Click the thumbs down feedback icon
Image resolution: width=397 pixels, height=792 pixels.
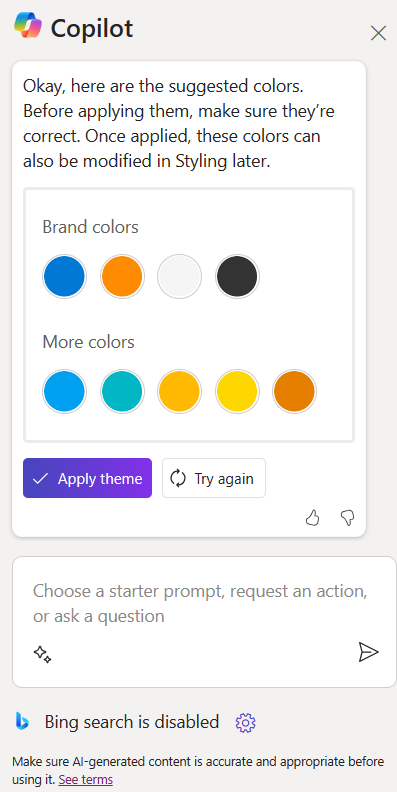click(348, 518)
